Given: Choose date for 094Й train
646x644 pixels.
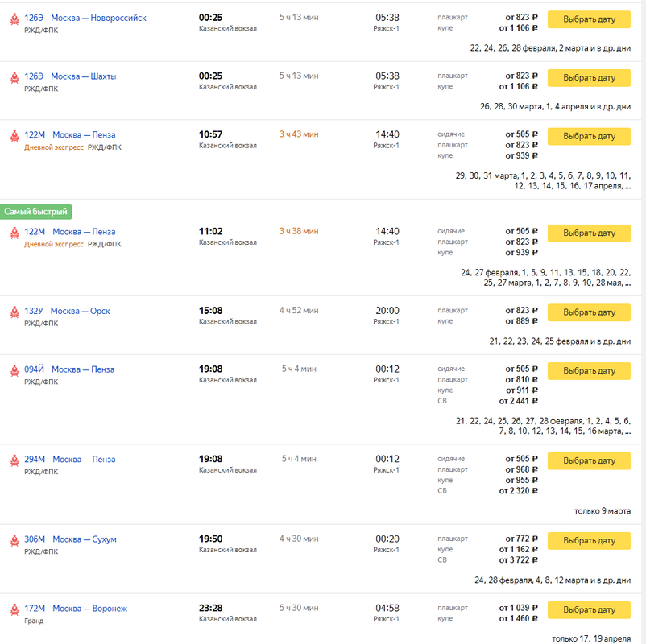Looking at the screenshot, I should click(x=589, y=370).
